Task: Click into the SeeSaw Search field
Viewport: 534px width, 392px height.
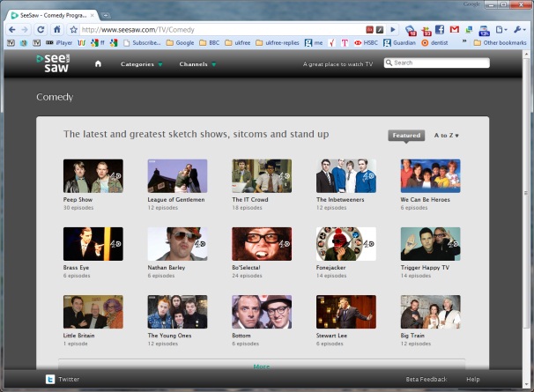Action: (x=437, y=63)
